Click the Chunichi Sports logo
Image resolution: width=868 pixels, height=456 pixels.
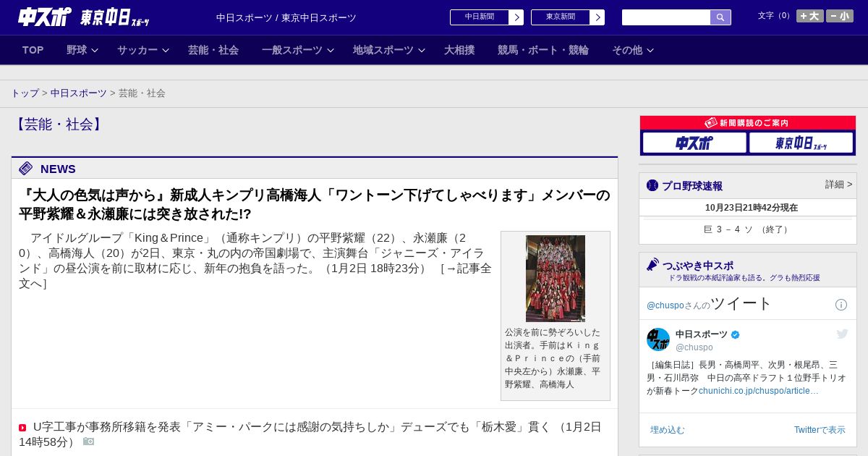pyautogui.click(x=44, y=17)
